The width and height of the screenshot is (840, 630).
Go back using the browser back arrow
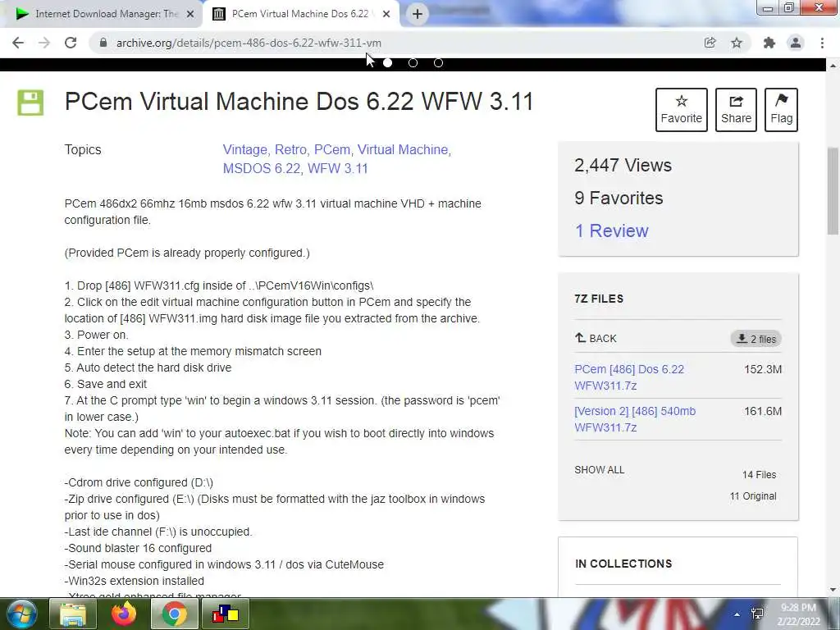(18, 43)
